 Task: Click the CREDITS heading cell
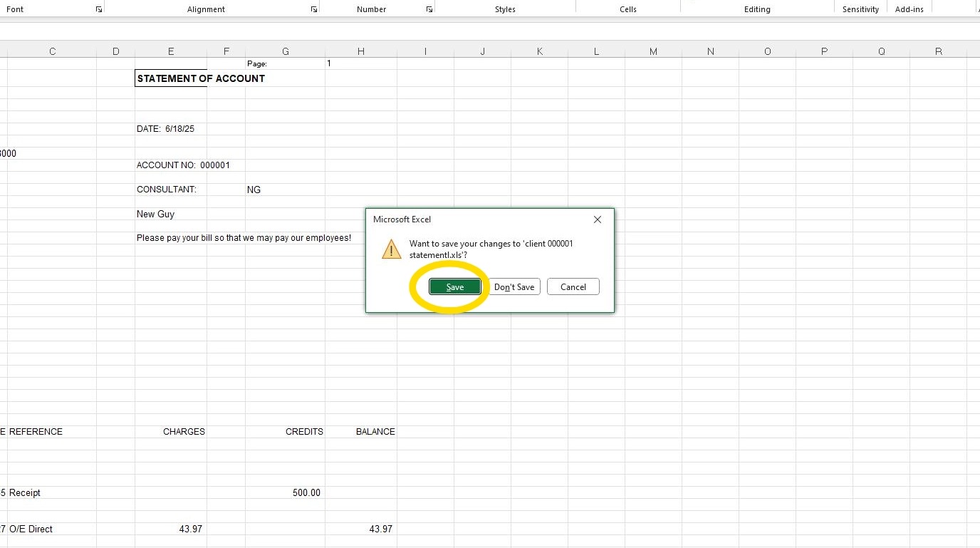[285, 432]
